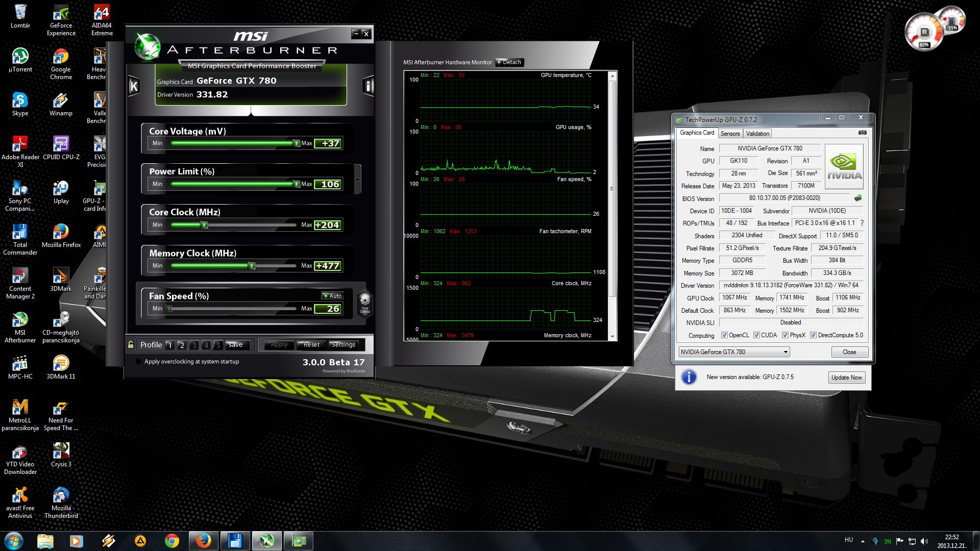The height and width of the screenshot is (551, 980).
Task: Open Uplay desktop icon
Action: point(61,192)
